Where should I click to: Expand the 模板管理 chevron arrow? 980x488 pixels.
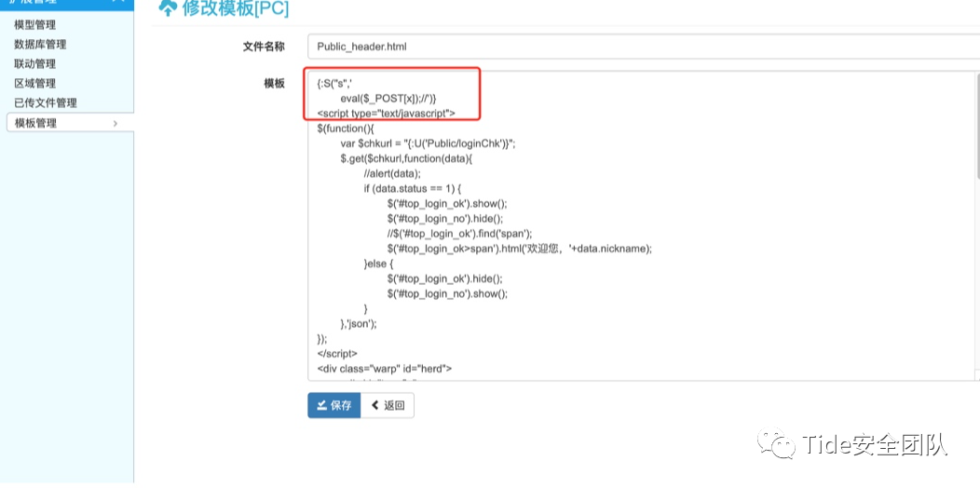click(x=115, y=123)
